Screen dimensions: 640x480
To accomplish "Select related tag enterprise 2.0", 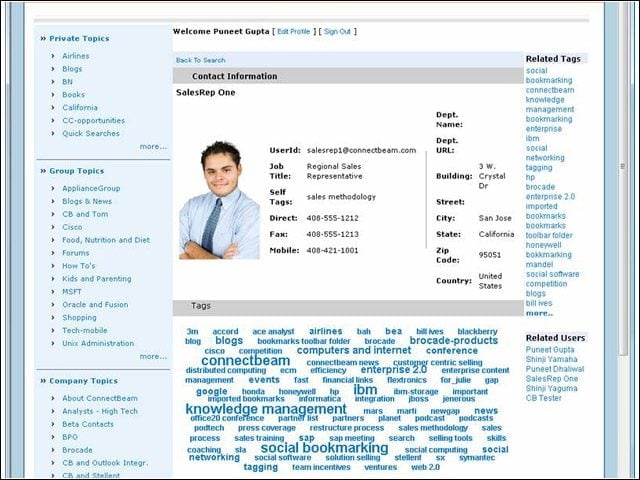I will 550,197.
